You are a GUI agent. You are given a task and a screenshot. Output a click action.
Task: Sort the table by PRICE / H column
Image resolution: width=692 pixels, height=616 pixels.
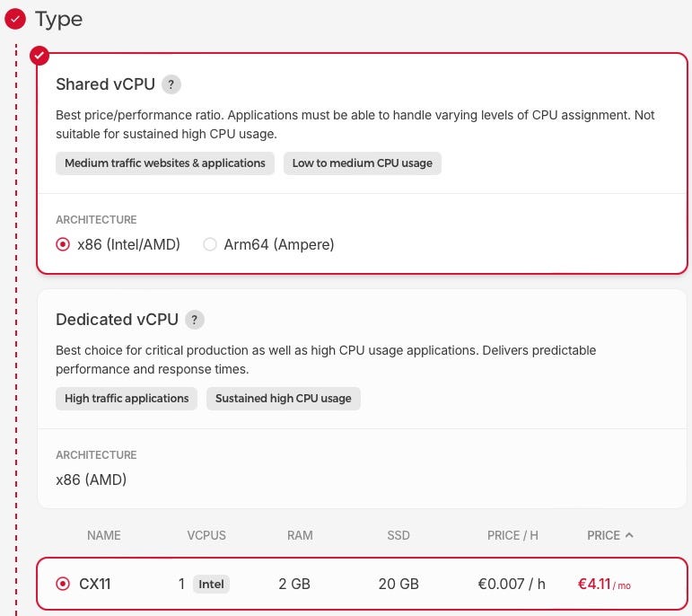click(x=512, y=535)
